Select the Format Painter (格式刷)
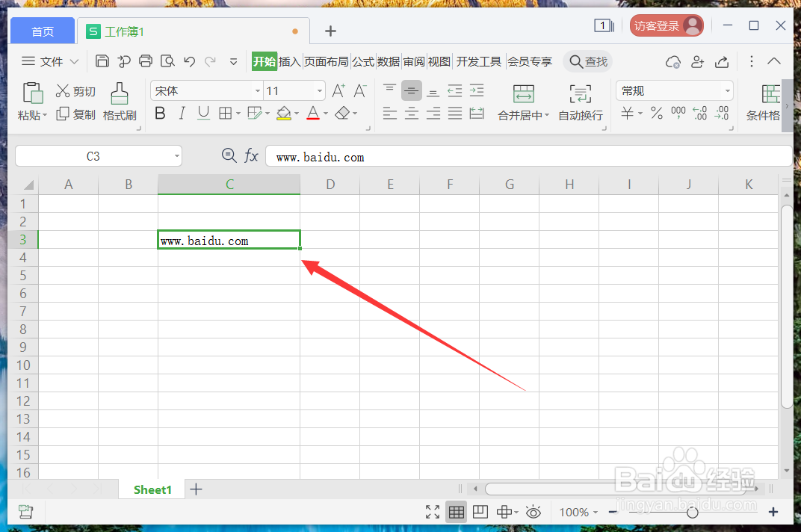Viewport: 801px width, 532px height. point(120,102)
